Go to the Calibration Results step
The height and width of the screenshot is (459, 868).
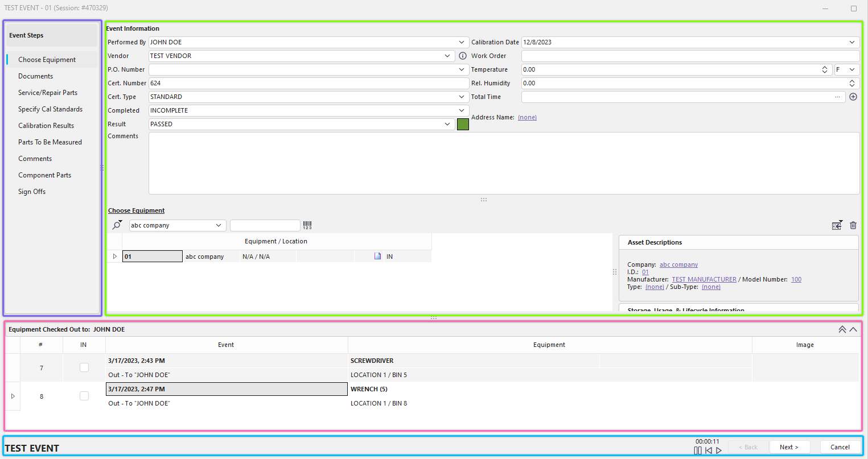[x=46, y=126]
